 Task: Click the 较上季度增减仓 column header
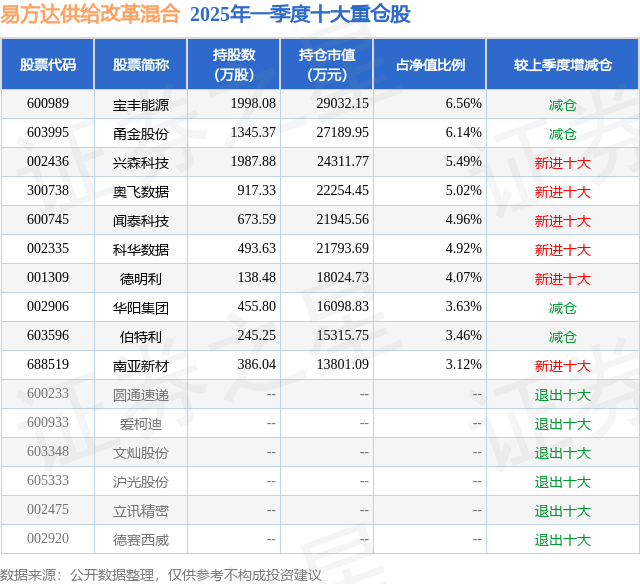563,64
